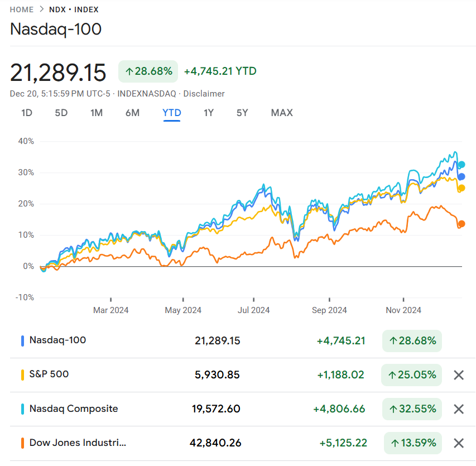This screenshot has height=466, width=476.
Task: Open the Disclaimer link
Action: (x=204, y=94)
